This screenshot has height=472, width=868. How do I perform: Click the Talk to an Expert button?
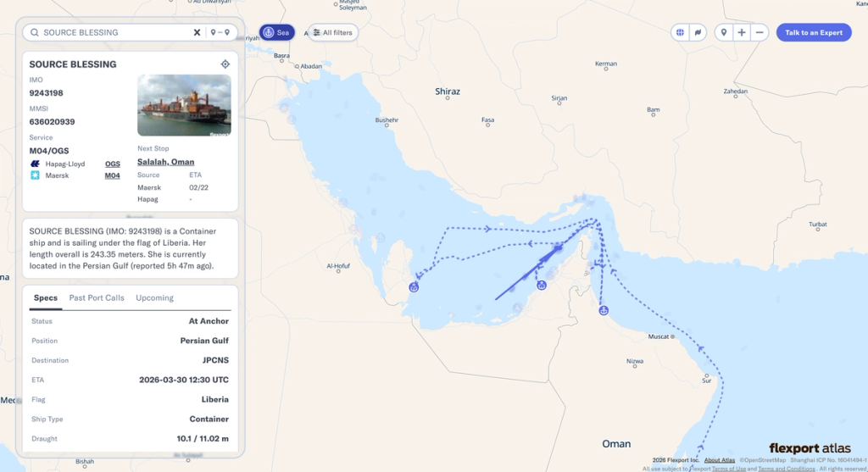(x=814, y=33)
